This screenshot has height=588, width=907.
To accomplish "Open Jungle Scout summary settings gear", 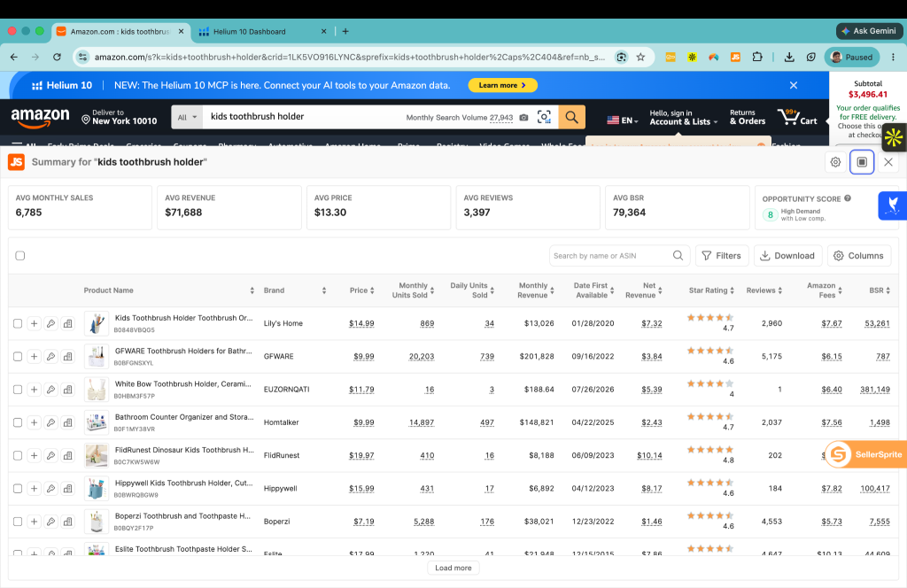I will [835, 162].
